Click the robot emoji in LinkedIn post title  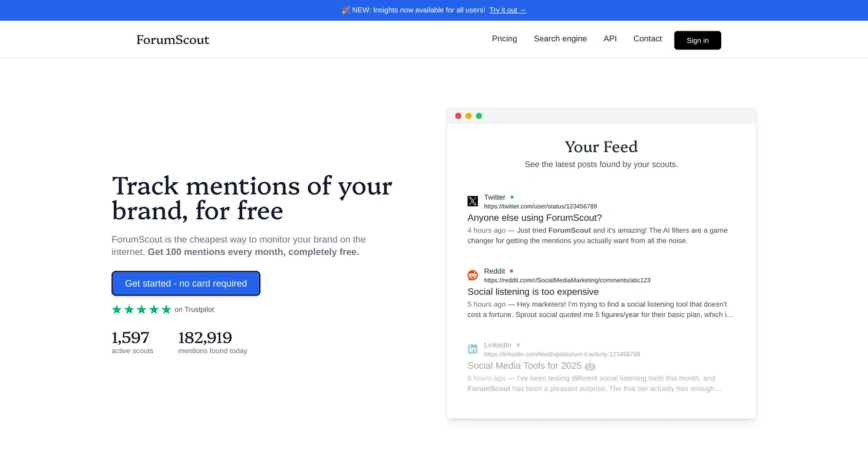pyautogui.click(x=590, y=366)
